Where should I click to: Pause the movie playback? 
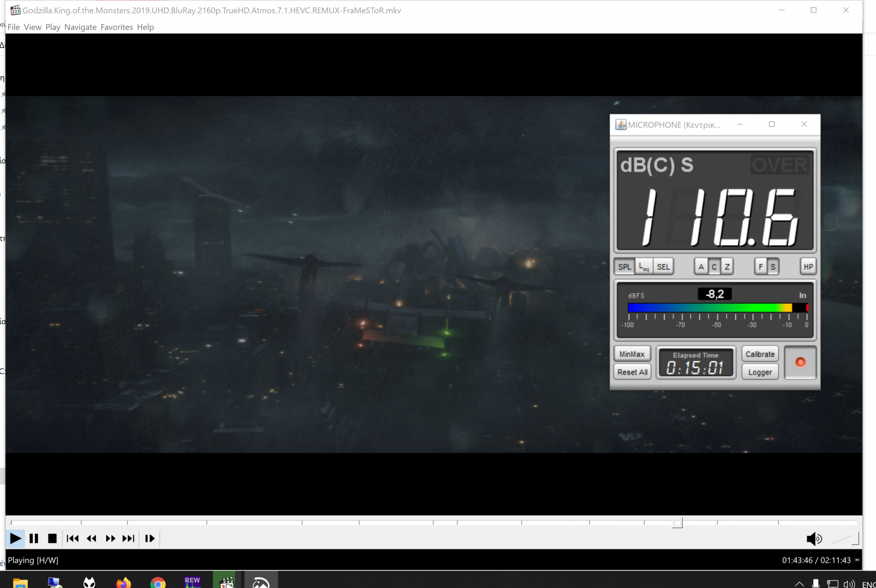[34, 538]
